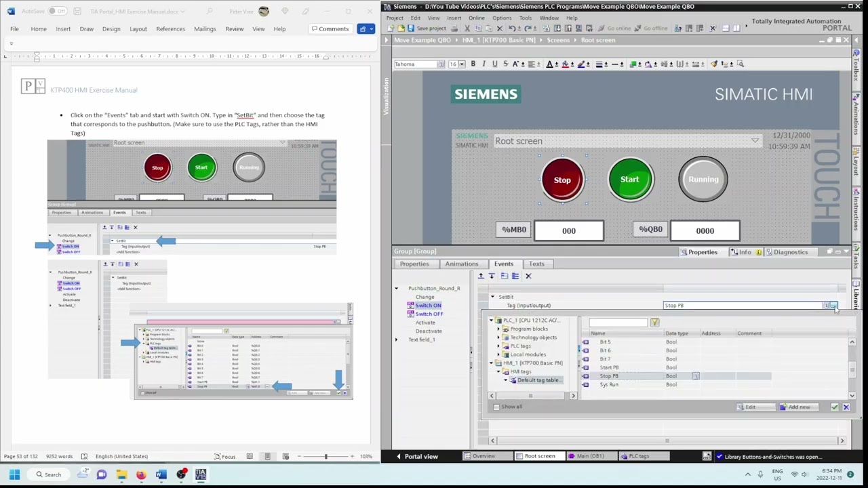Expand the Text field_1 event node
Image resolution: width=868 pixels, height=488 pixels.
tap(397, 340)
